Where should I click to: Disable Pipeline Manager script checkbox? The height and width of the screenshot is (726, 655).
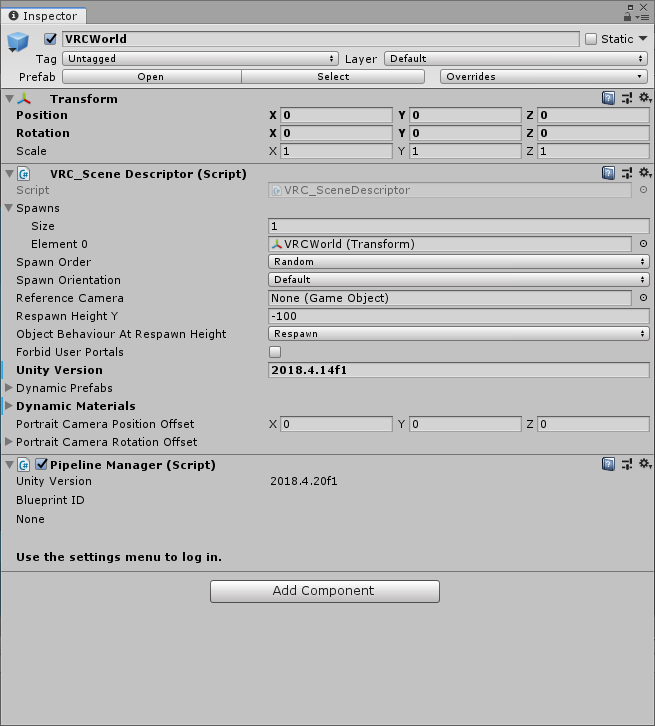tap(41, 464)
